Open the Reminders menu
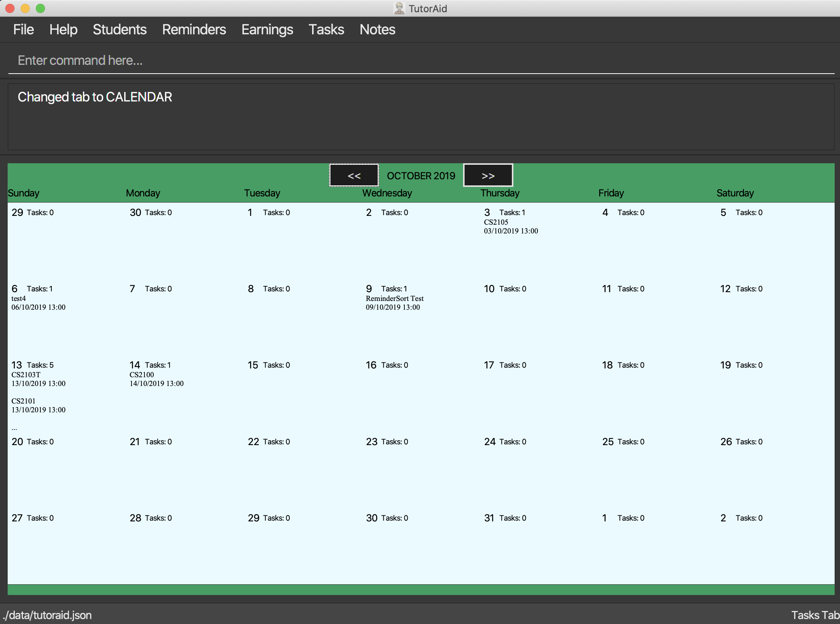Viewport: 840px width, 624px height. tap(194, 29)
